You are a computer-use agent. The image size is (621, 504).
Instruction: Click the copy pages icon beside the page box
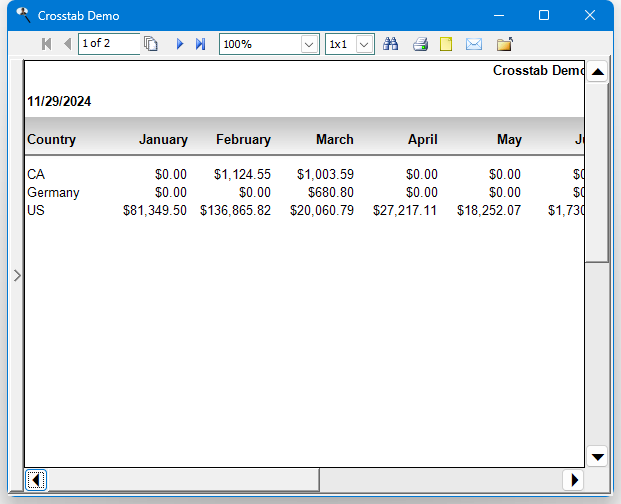pyautogui.click(x=151, y=44)
